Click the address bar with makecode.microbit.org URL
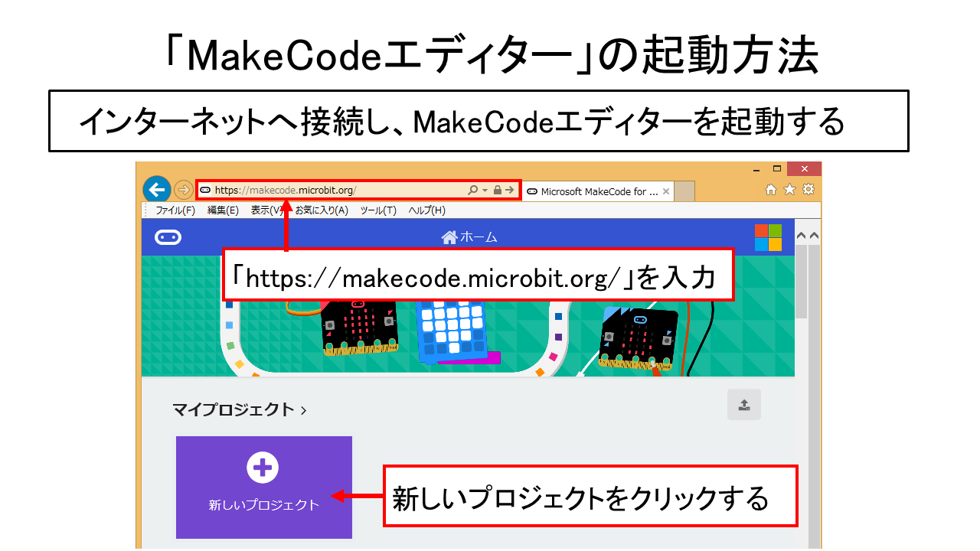This screenshot has height=551, width=980. (358, 190)
